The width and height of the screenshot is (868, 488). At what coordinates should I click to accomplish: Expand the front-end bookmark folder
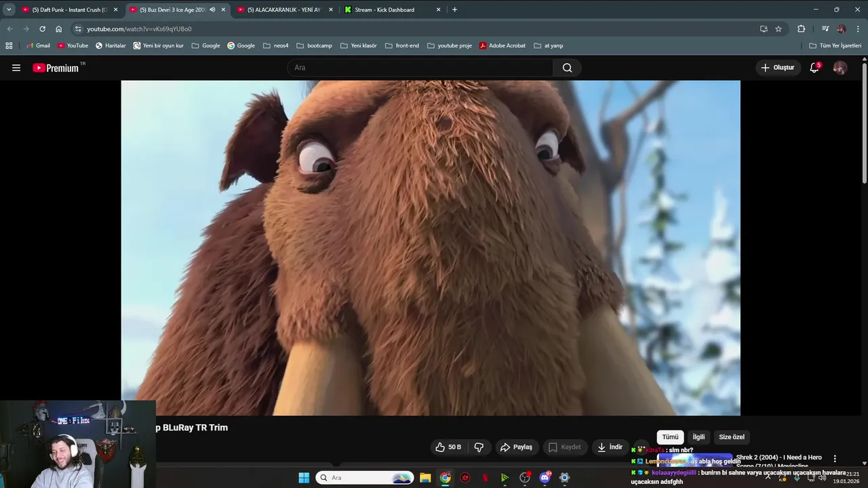click(401, 45)
